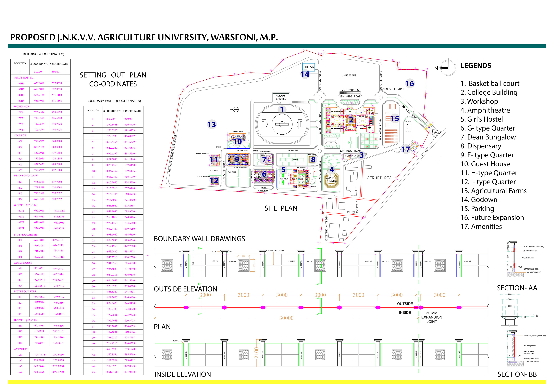Click legend entry College Building
This screenshot has height=392, width=555.
489,92
